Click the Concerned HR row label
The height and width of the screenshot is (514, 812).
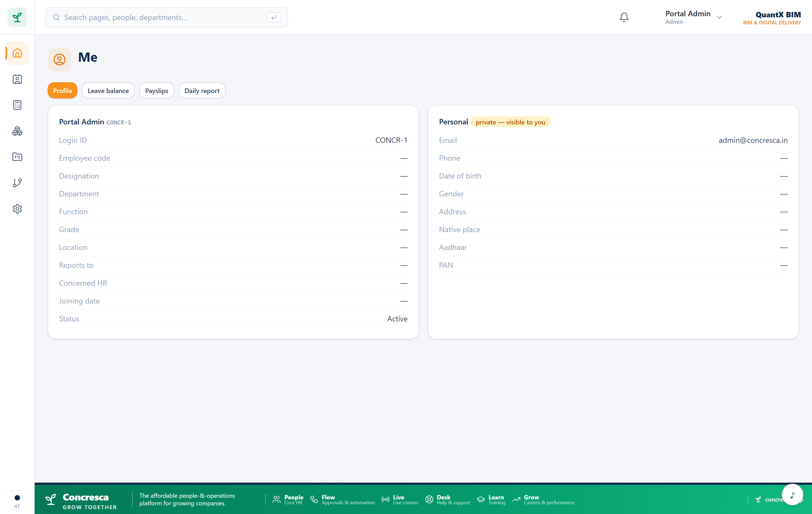coord(83,283)
